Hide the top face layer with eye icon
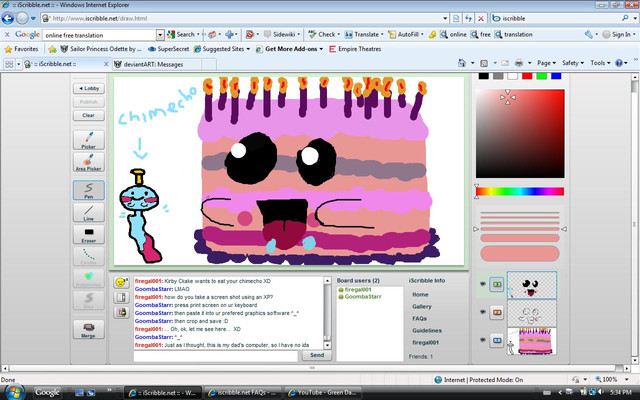This screenshot has width=640, height=400. point(484,285)
